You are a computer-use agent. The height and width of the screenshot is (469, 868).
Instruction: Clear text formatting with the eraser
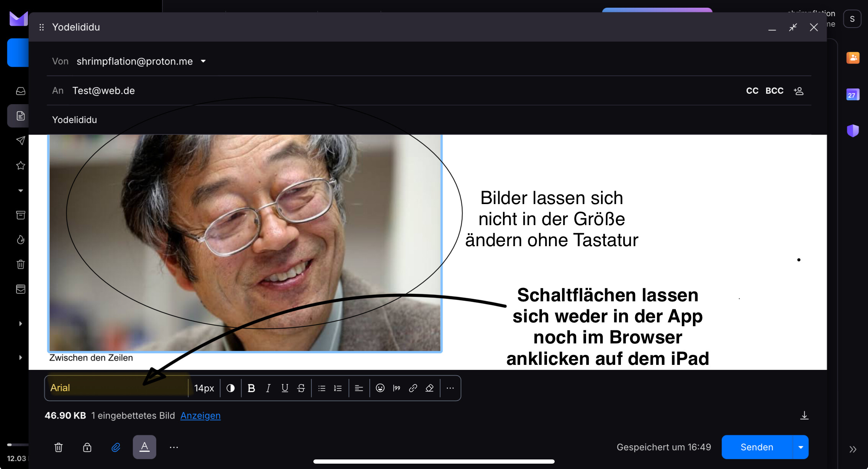(x=430, y=388)
